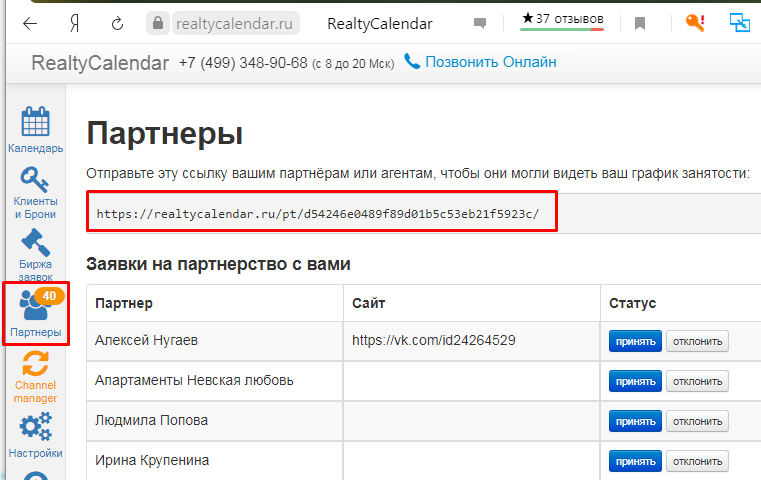Decline Апартаменты Невская любовь request

pos(697,381)
